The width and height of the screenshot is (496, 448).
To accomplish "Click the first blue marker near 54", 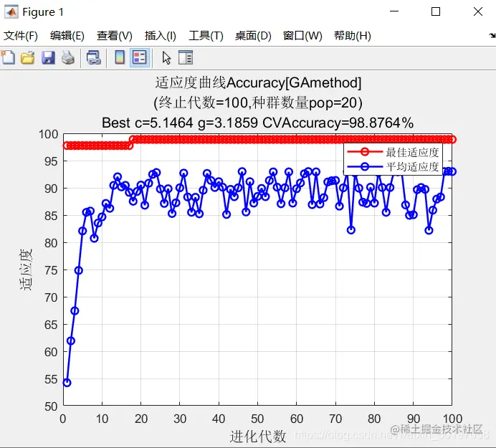I will 67,383.
